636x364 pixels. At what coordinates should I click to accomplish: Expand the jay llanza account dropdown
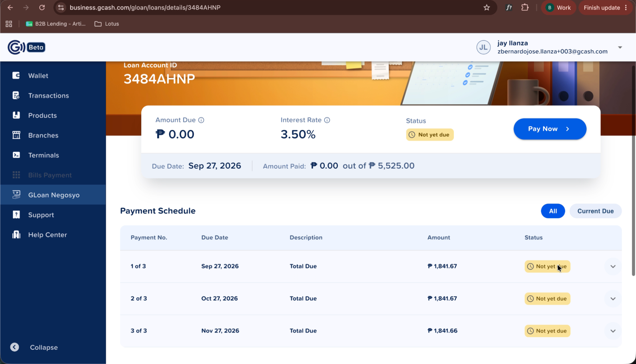pos(620,47)
